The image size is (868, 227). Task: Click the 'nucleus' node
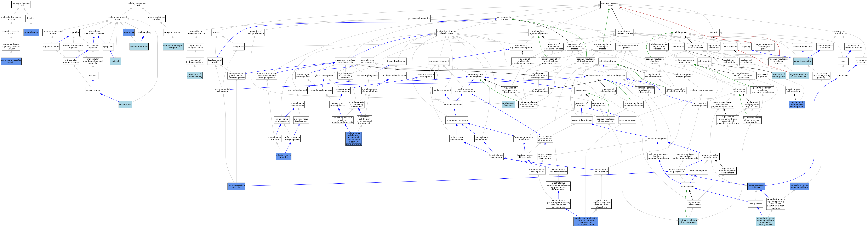(93, 76)
